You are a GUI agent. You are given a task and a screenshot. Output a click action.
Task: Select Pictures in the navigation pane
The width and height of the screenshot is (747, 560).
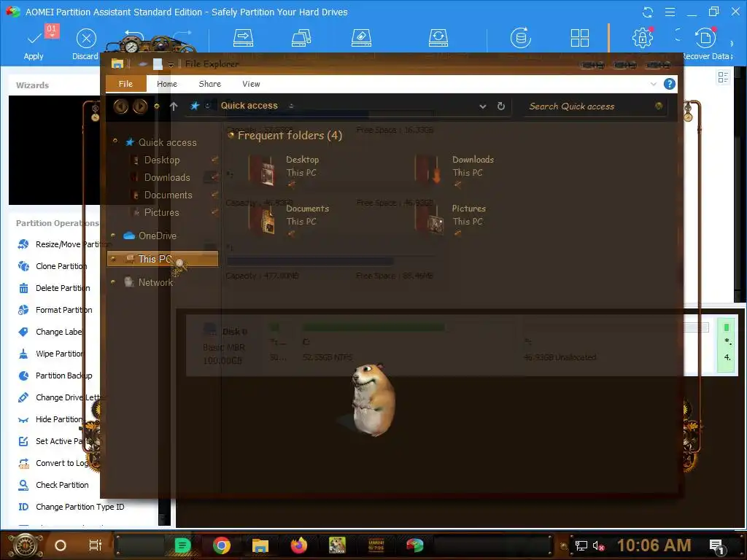(161, 213)
